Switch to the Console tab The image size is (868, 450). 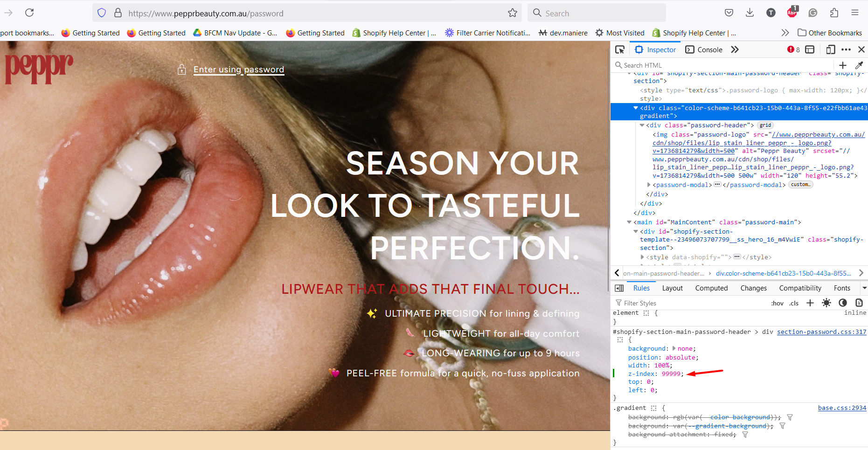(x=704, y=49)
